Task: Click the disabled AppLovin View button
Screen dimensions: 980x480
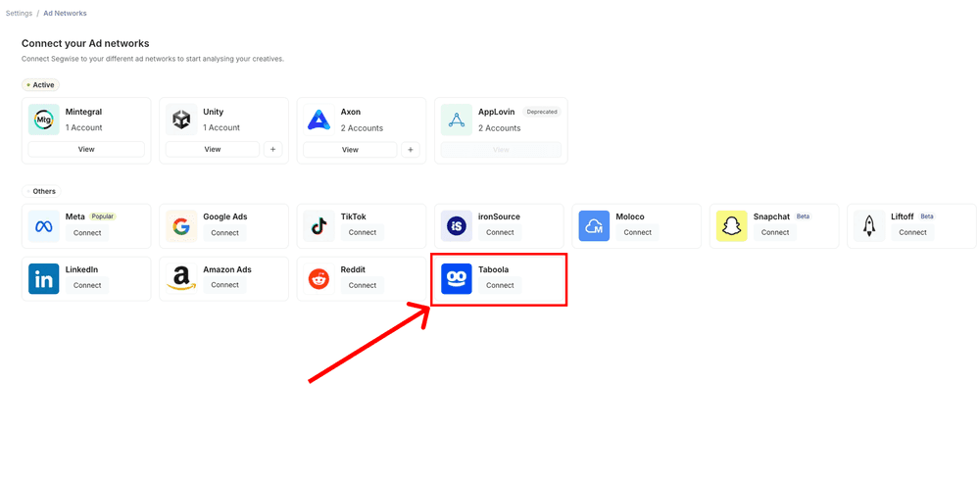Action: click(501, 149)
